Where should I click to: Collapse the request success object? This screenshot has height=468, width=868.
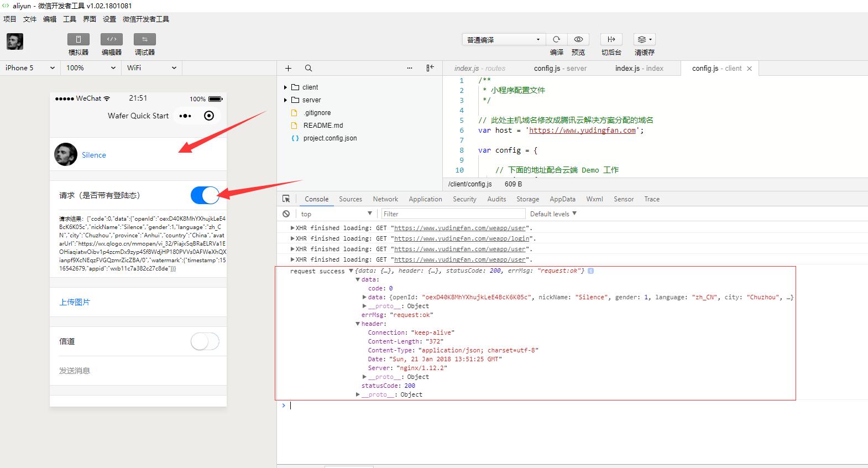(351, 271)
